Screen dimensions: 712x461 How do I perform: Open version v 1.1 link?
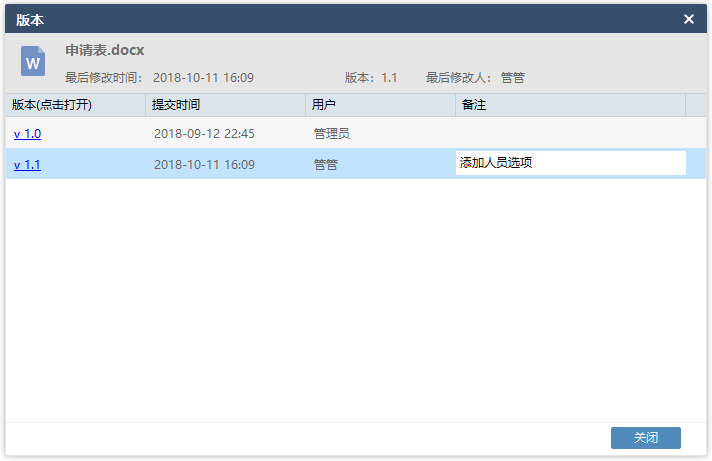coord(27,164)
